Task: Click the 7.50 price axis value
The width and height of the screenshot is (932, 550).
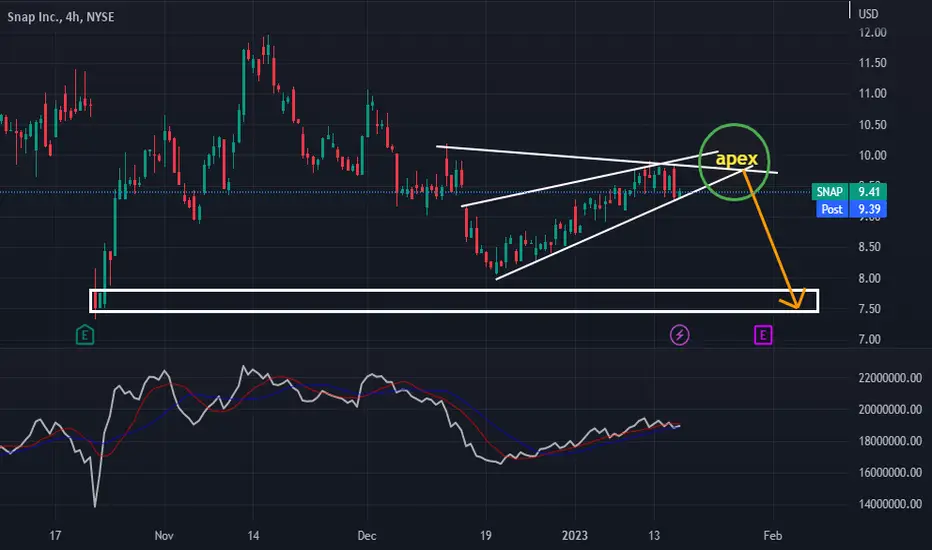Action: (x=870, y=309)
